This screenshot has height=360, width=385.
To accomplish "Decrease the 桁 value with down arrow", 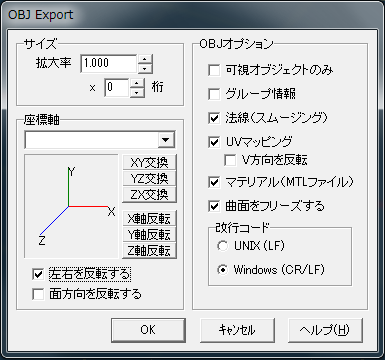I will (137, 93).
